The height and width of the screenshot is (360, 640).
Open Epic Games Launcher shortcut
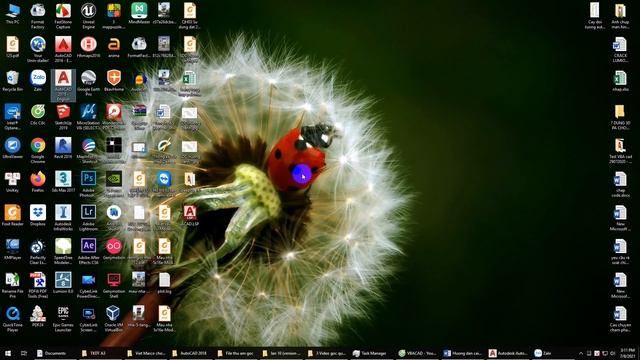point(63,319)
